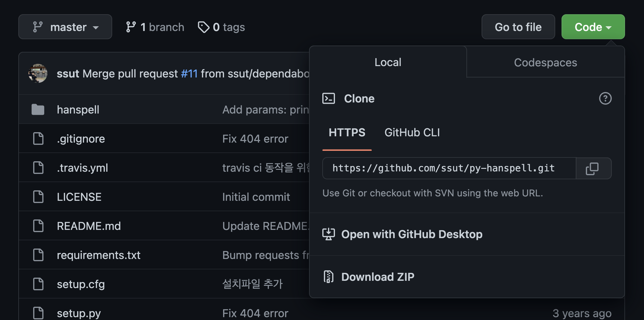
Task: Switch to the Local tab
Action: (x=388, y=62)
